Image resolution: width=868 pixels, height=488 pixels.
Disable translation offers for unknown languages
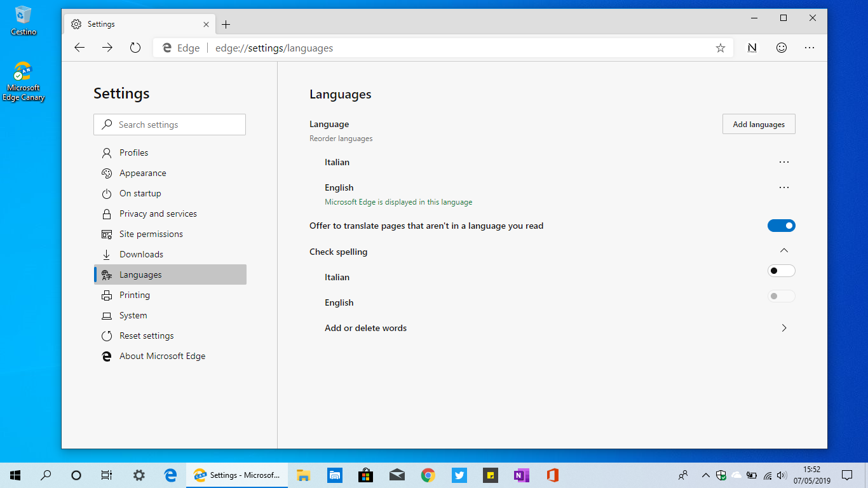click(x=781, y=226)
